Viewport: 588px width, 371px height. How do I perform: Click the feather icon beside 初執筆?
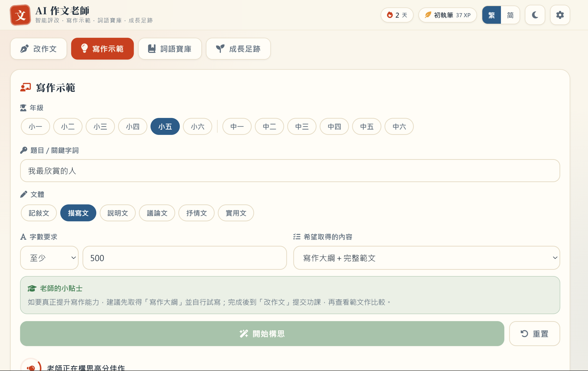click(x=428, y=15)
